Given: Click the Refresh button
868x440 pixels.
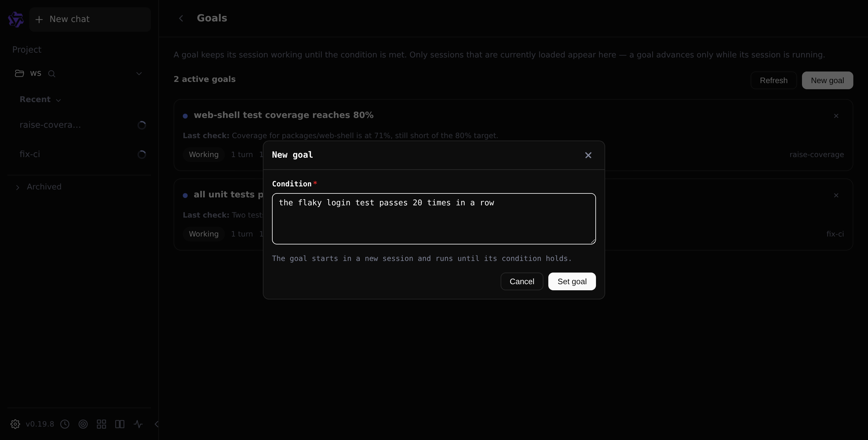Looking at the screenshot, I should (x=773, y=80).
